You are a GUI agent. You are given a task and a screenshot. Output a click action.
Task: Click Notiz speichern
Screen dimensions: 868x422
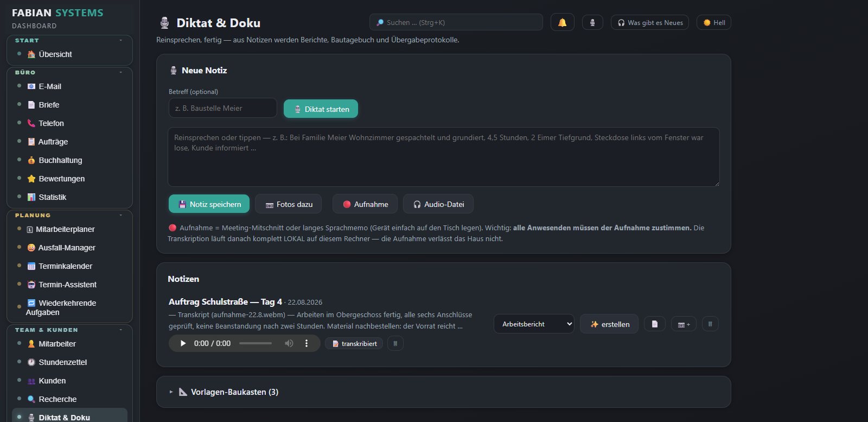tap(209, 204)
